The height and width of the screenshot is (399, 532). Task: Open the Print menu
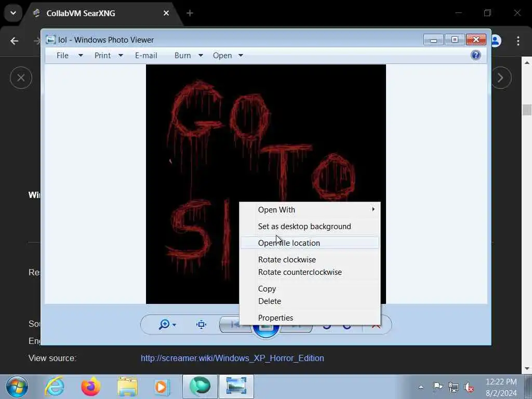coord(102,55)
